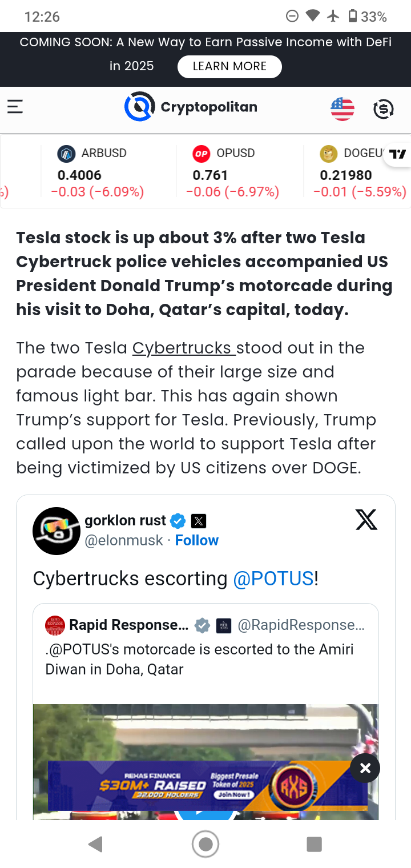Tap the Android back navigation button
Screen dimensions: 411x868
point(95,844)
